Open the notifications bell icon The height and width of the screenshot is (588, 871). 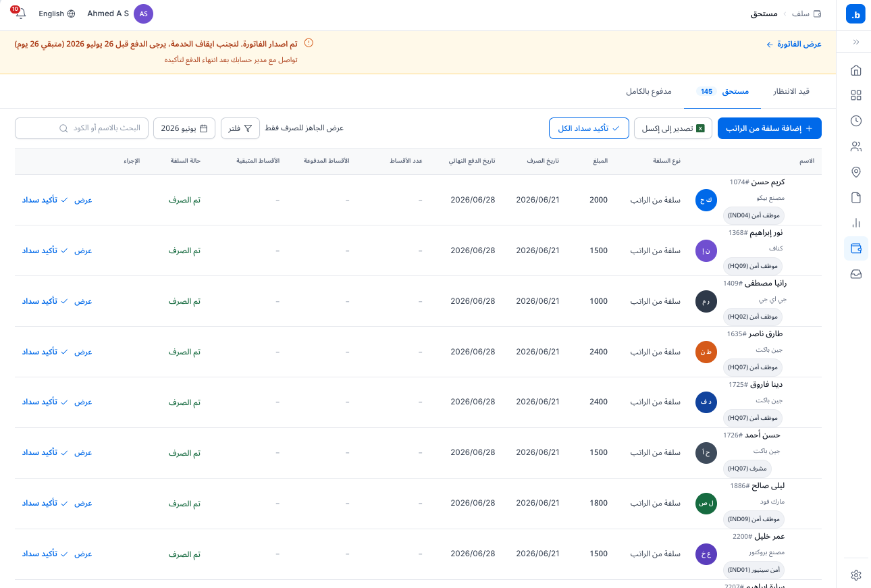tap(20, 14)
